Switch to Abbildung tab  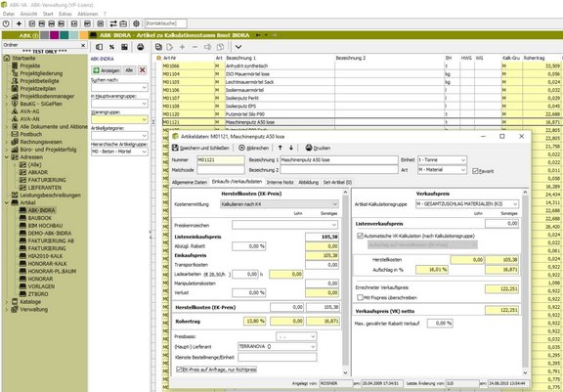click(309, 182)
